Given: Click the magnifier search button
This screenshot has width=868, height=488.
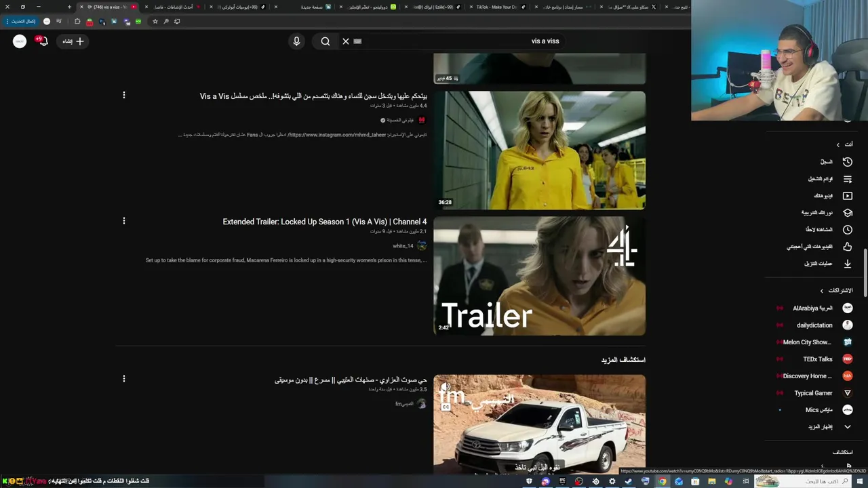Looking at the screenshot, I should [325, 41].
